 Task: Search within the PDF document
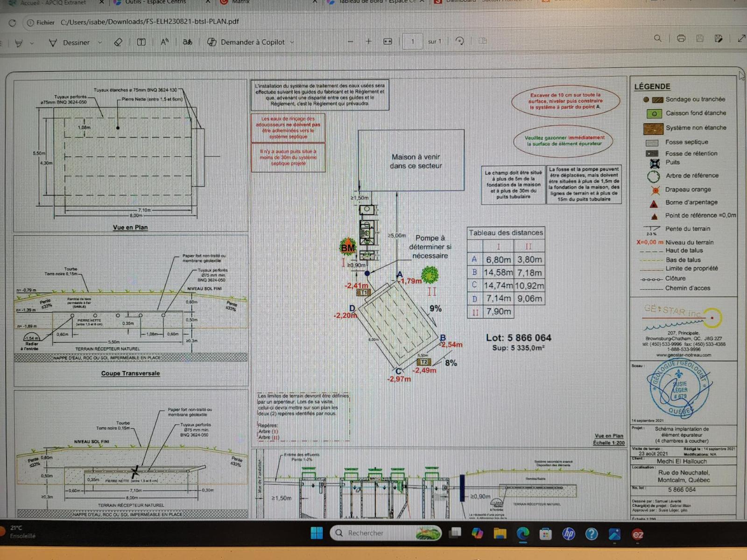click(x=657, y=38)
